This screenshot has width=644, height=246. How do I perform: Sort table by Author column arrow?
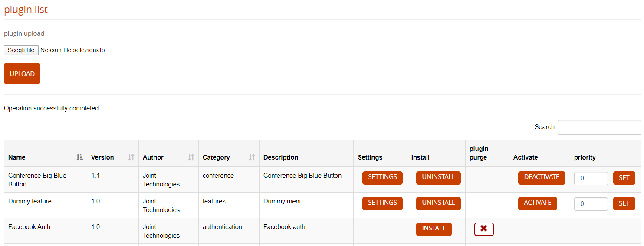click(191, 157)
